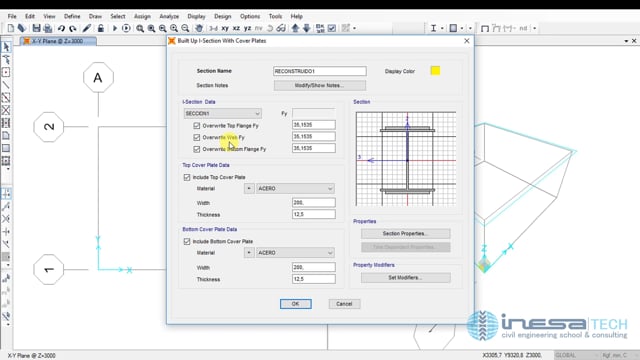Toggle Include Top Cover Plate checkbox

(x=187, y=177)
